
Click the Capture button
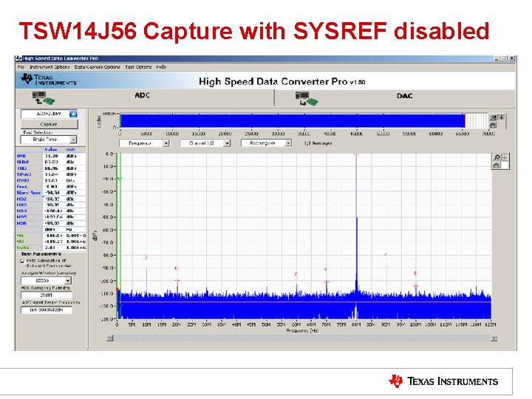coord(50,124)
